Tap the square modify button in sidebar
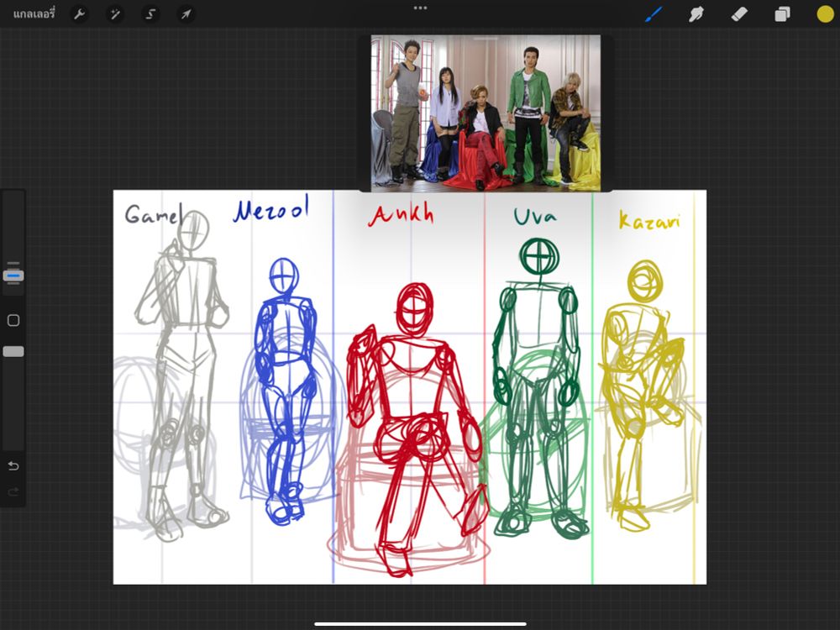 13,320
